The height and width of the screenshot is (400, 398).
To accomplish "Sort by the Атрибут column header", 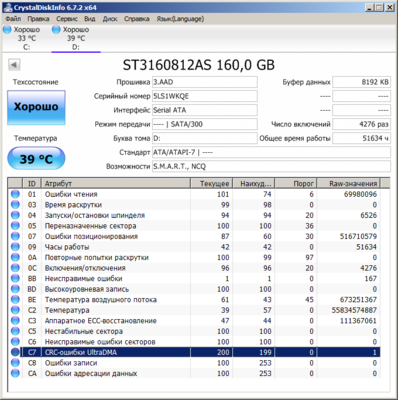I will pos(116,183).
